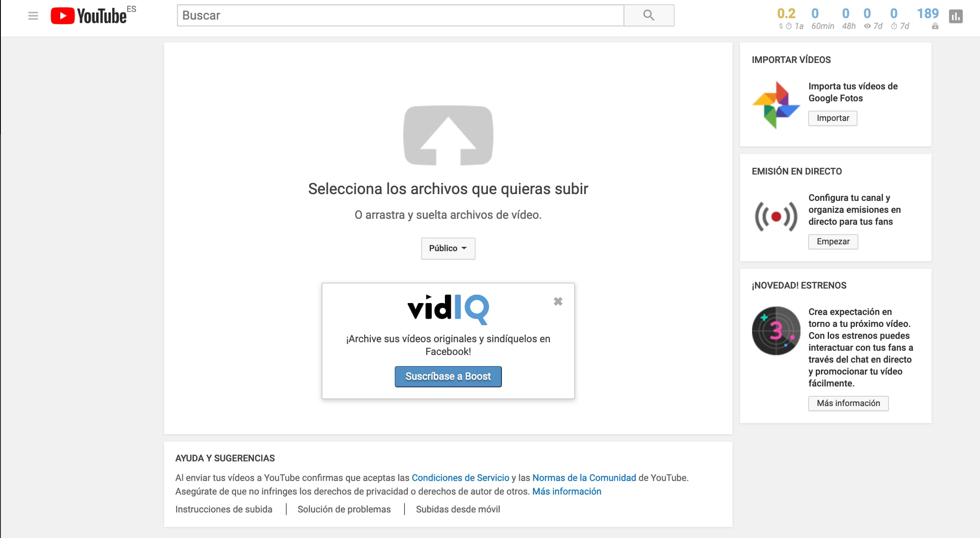The height and width of the screenshot is (538, 980).
Task: Click the '¡NOVEDAD! ESTRENOS' heading
Action: (x=799, y=285)
